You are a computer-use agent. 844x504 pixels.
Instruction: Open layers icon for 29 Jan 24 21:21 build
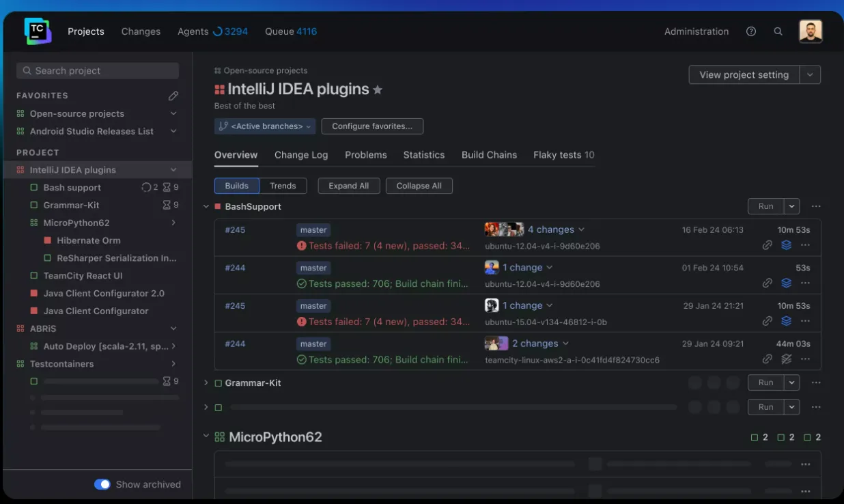[x=787, y=321]
